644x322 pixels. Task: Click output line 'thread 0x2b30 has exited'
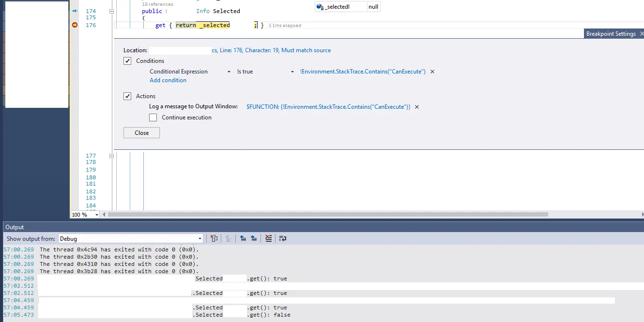tap(119, 257)
